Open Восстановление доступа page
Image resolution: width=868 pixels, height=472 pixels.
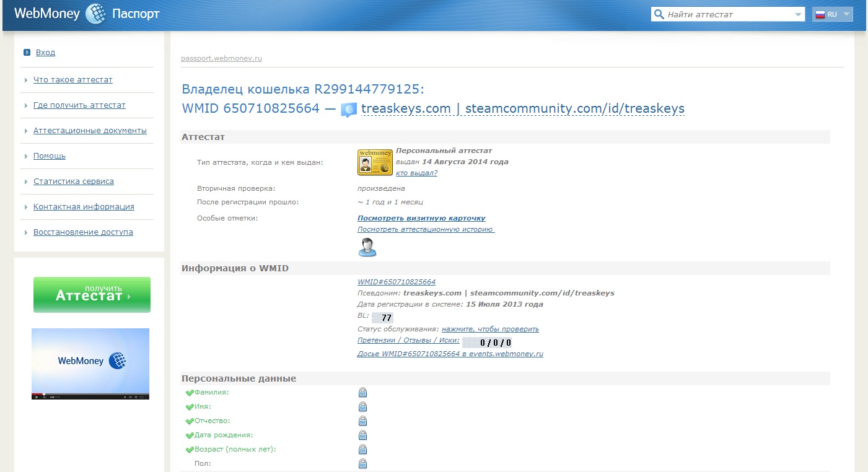[83, 232]
